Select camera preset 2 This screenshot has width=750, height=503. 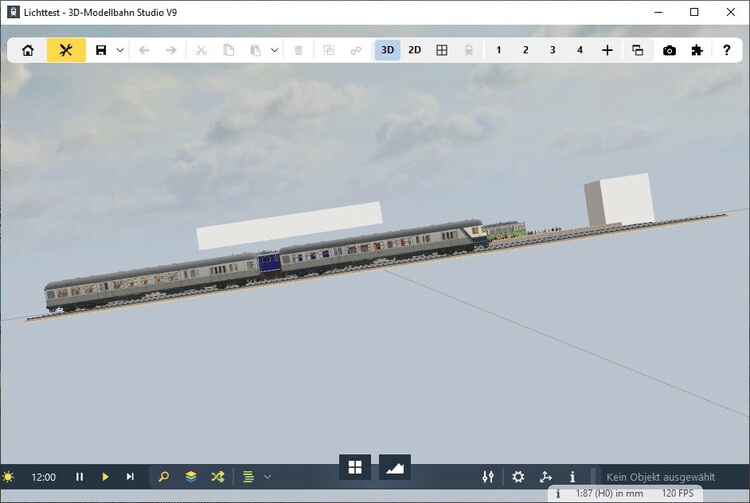click(526, 50)
